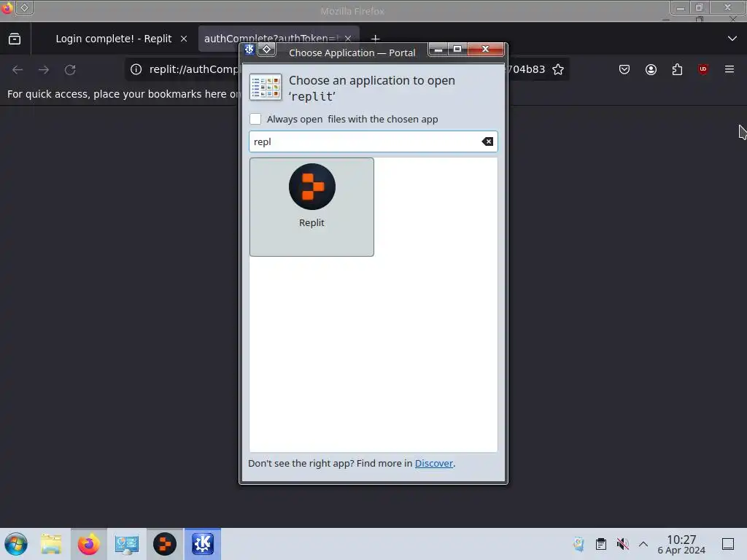Switch to Replit app in the taskbar
Screen dimensions: 747x560
coord(165,544)
